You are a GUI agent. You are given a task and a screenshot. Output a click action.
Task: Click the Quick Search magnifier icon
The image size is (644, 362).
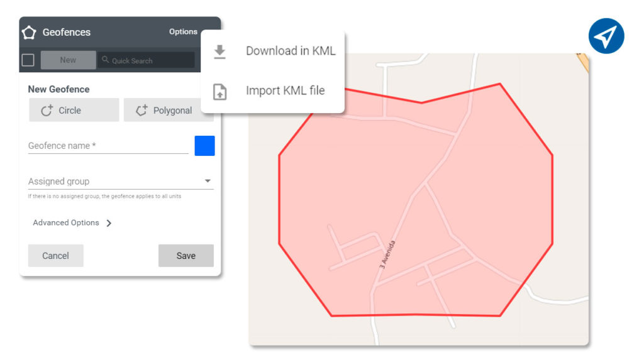tap(106, 60)
